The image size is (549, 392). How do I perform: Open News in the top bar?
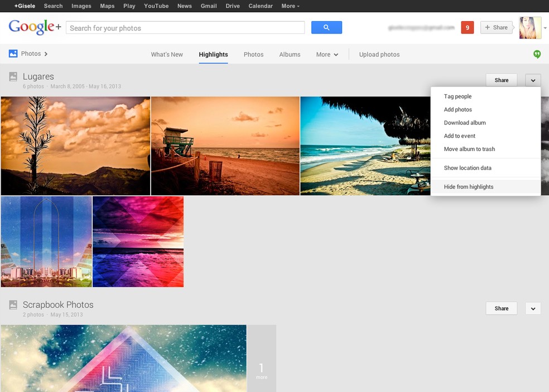185,6
